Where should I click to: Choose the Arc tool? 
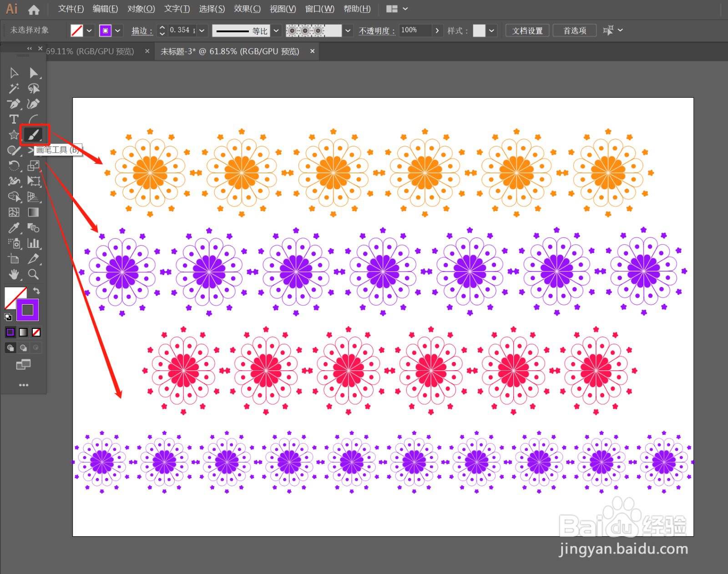point(33,119)
